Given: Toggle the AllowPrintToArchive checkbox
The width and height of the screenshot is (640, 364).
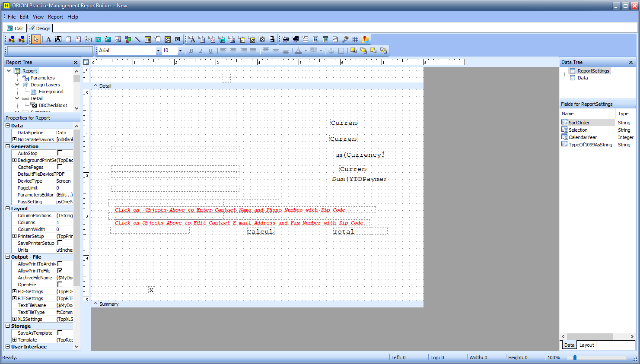Looking at the screenshot, I should (60, 263).
